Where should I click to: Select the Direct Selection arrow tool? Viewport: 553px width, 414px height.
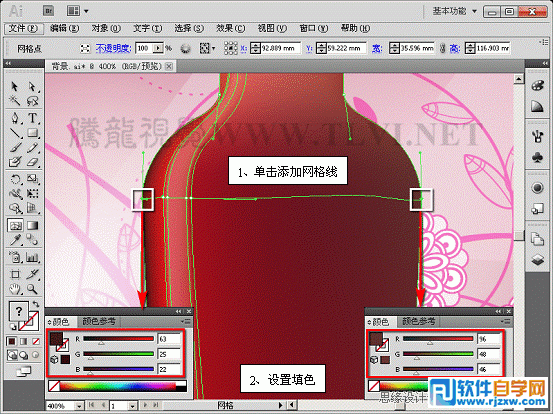[x=32, y=87]
